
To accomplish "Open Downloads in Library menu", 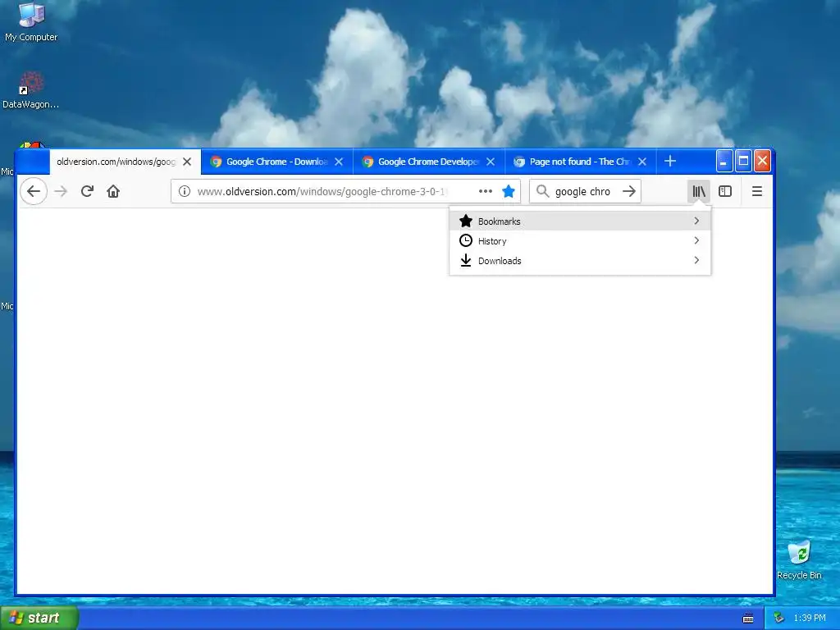I will pyautogui.click(x=580, y=261).
